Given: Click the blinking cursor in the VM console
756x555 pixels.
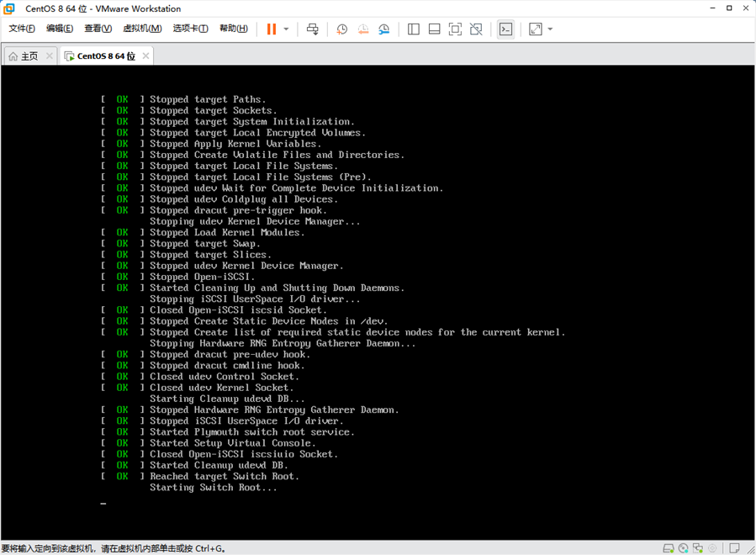Looking at the screenshot, I should click(x=103, y=504).
